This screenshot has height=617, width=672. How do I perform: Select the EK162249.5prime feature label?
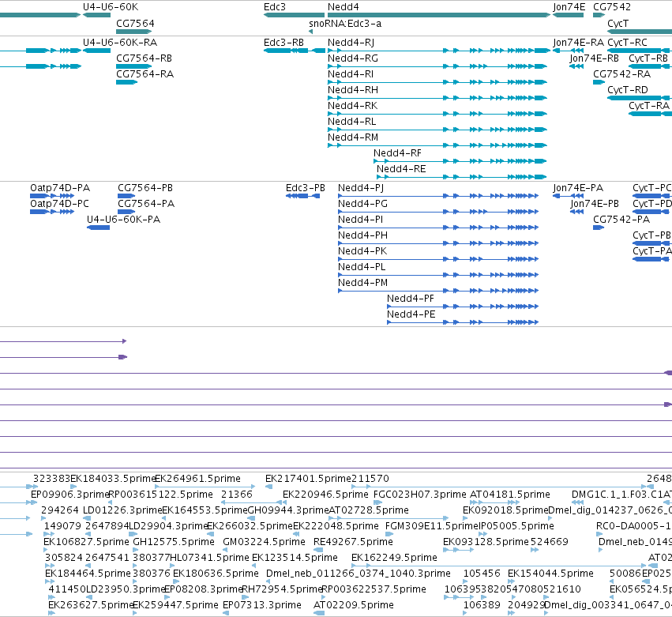[x=394, y=558]
